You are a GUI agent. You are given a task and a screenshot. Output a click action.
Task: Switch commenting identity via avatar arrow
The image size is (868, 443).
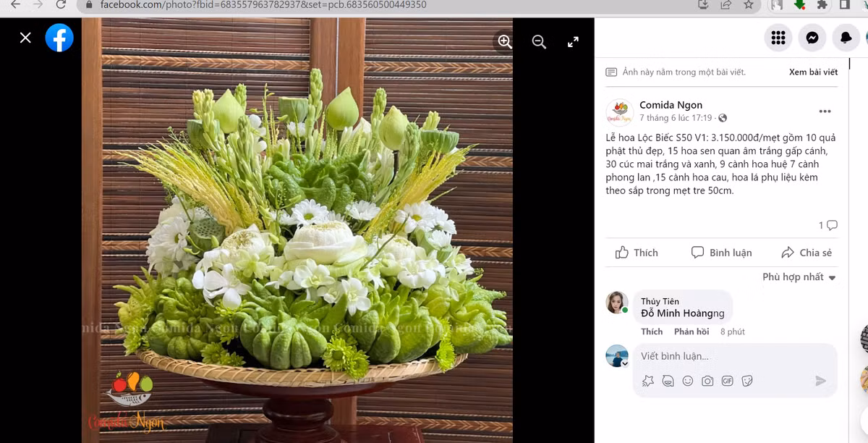625,363
